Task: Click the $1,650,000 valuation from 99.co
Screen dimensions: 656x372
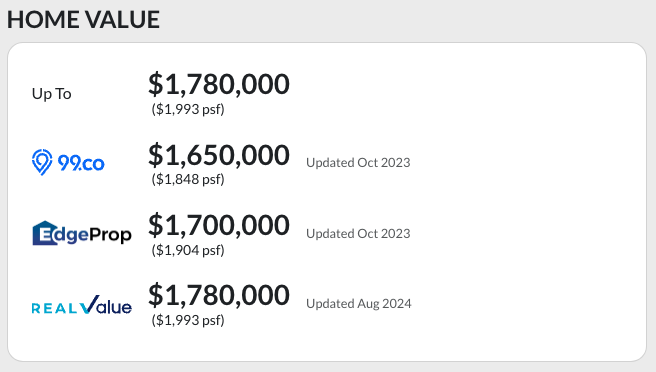Action: pyautogui.click(x=219, y=155)
